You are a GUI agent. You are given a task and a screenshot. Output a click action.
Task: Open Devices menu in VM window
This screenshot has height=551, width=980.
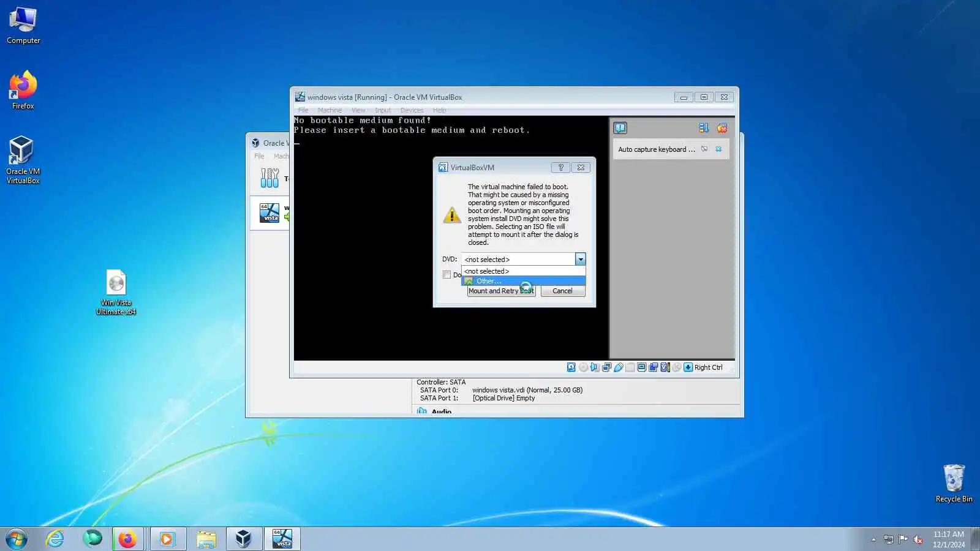click(x=412, y=110)
